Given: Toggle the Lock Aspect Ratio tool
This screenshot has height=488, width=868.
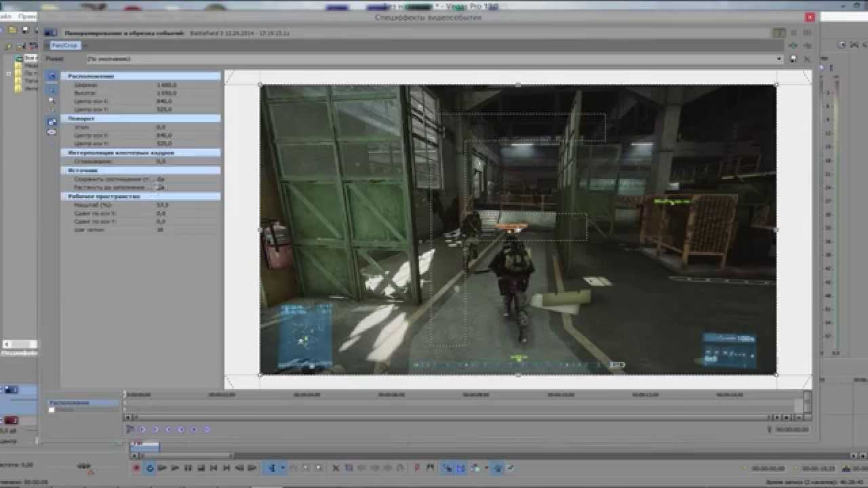Looking at the screenshot, I should point(52,121).
